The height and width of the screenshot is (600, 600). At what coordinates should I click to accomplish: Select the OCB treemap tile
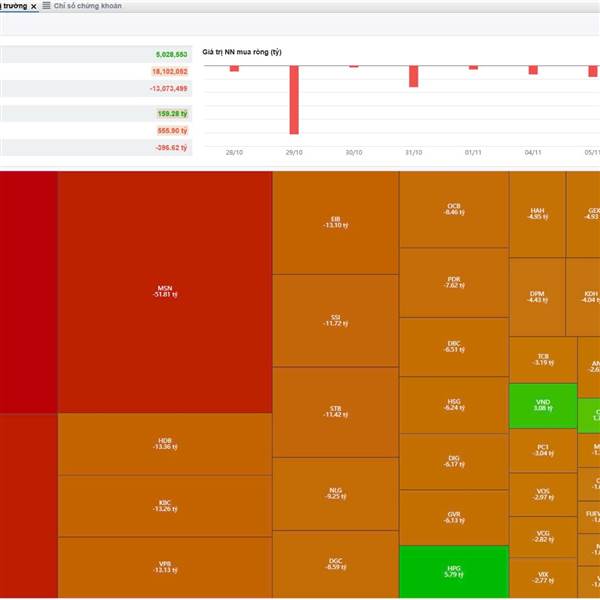pos(454,209)
